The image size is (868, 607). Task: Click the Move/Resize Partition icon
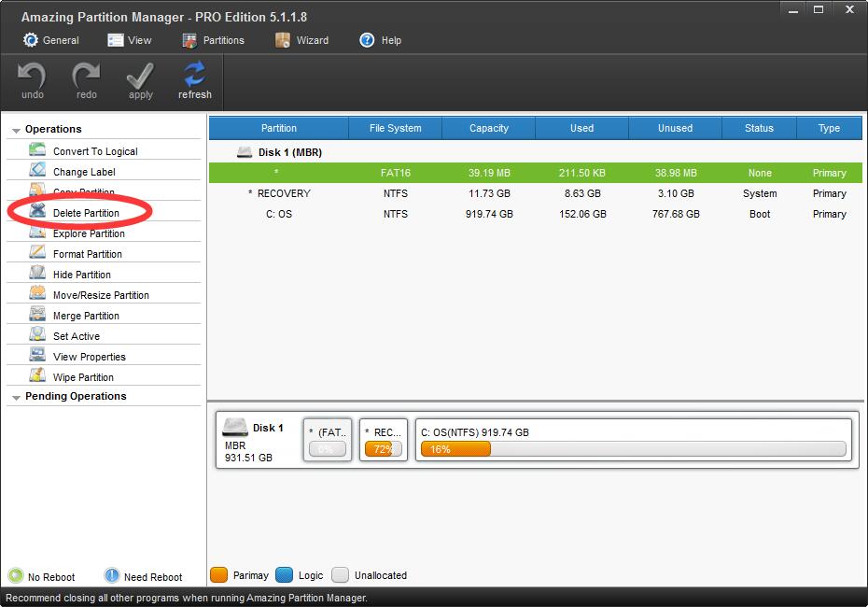pyautogui.click(x=37, y=293)
